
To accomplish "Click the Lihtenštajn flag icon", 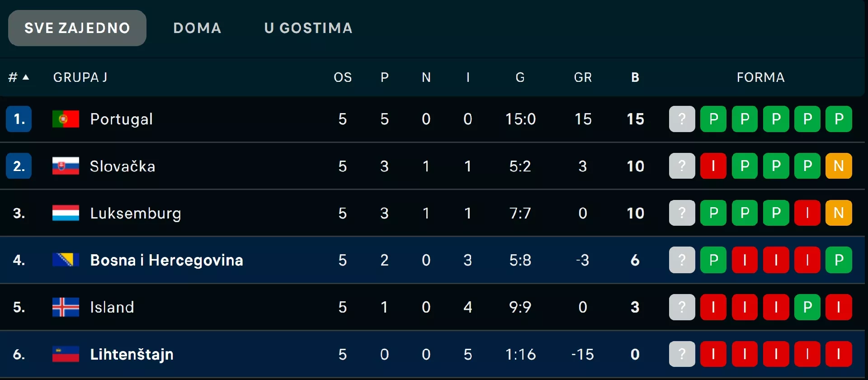I will pos(66,354).
